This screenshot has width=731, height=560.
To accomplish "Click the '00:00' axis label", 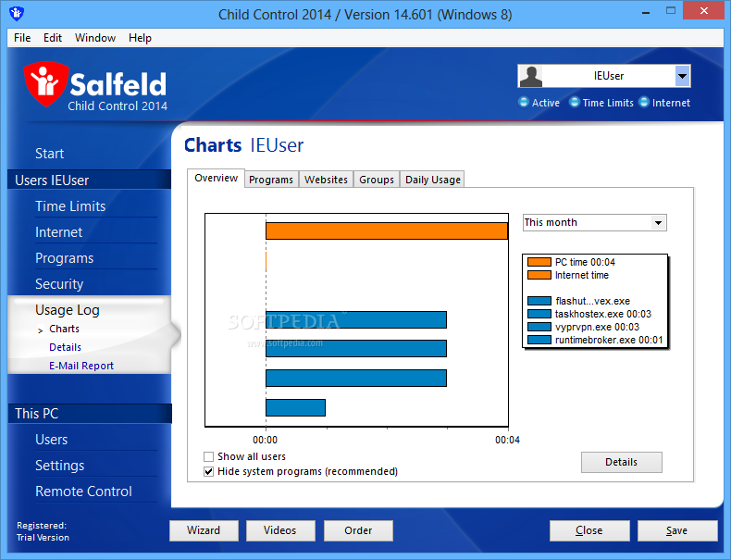I will point(265,440).
